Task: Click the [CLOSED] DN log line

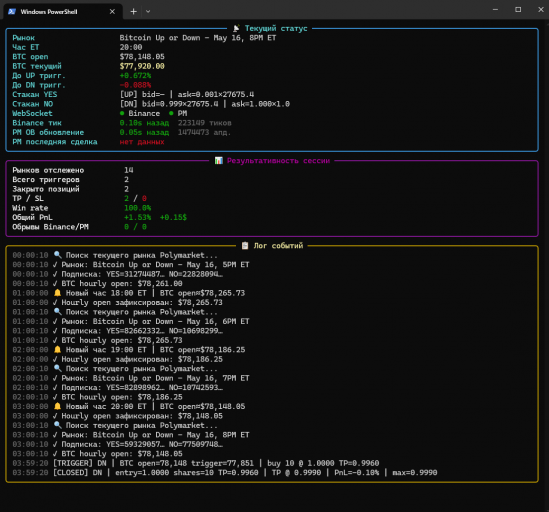Action: (x=225, y=472)
